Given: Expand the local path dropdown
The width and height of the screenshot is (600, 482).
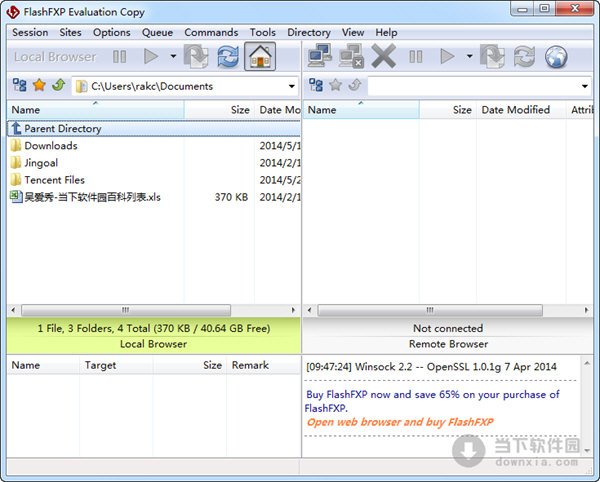Looking at the screenshot, I should point(292,86).
